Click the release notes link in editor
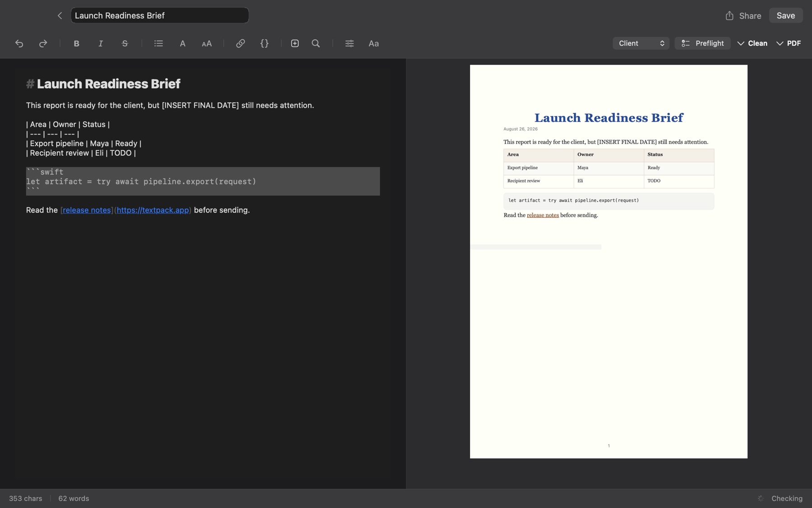The height and width of the screenshot is (508, 812). click(87, 210)
